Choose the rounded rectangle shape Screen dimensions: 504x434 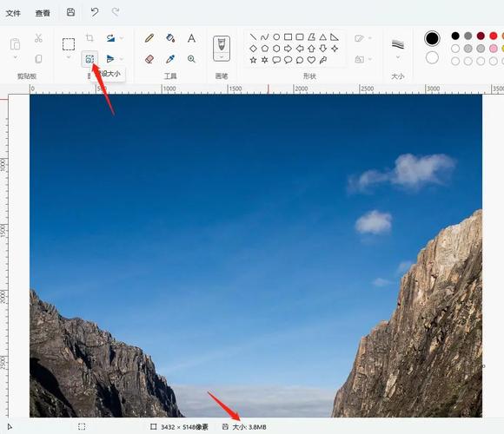click(300, 37)
